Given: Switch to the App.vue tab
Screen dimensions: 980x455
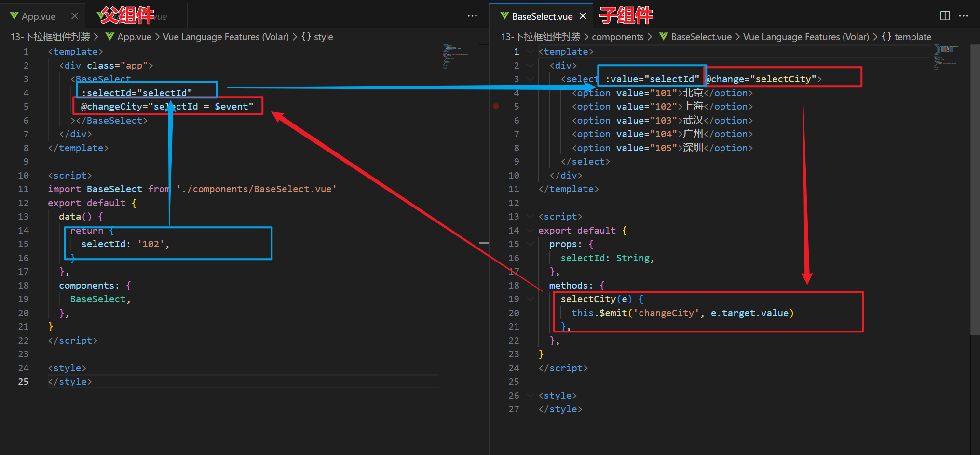Looking at the screenshot, I should (x=39, y=16).
